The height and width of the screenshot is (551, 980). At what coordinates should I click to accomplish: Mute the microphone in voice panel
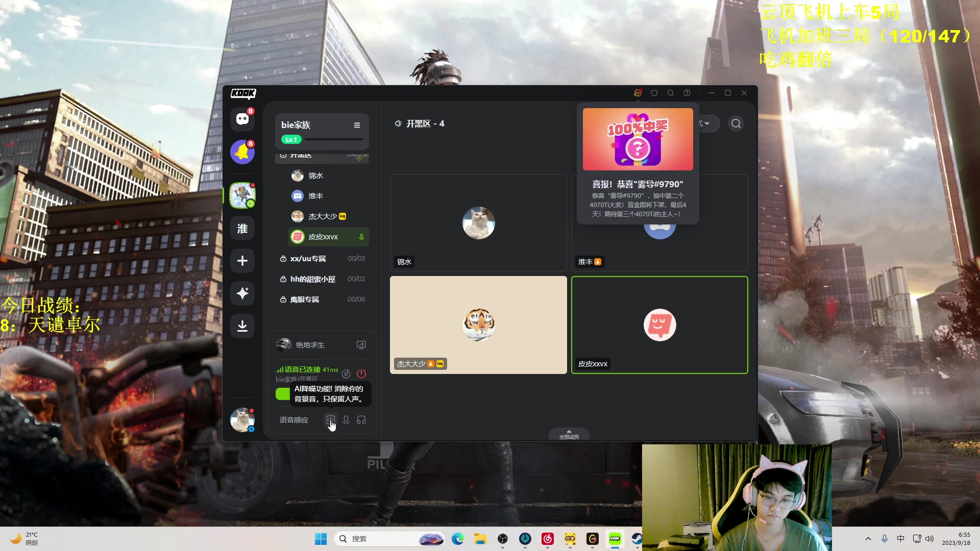tap(346, 420)
